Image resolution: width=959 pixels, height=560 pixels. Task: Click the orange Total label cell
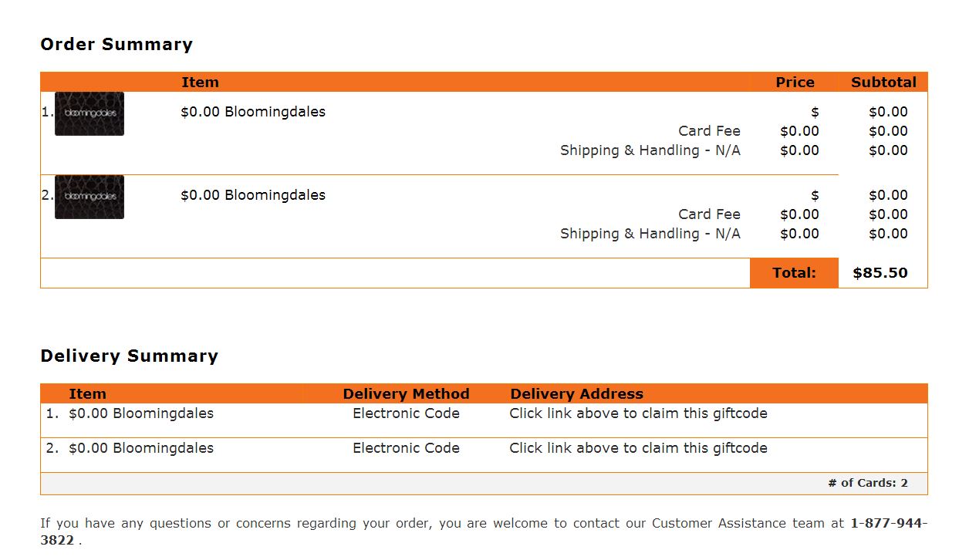pos(794,273)
